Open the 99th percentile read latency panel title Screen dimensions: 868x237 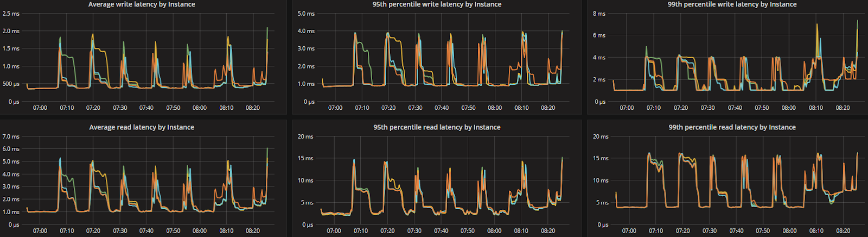tap(732, 127)
